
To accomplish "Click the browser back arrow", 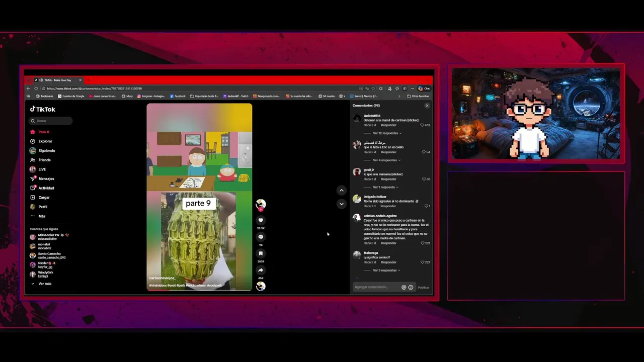I will pyautogui.click(x=29, y=88).
